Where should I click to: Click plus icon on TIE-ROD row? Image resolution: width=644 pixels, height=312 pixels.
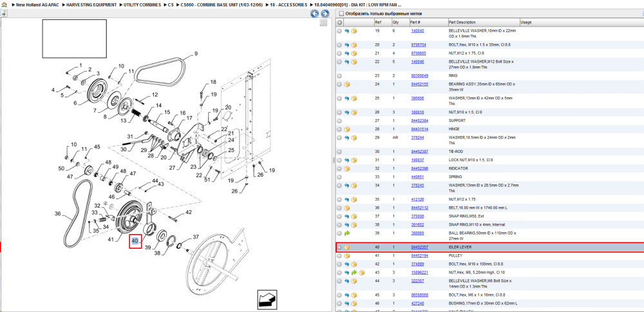tap(339, 151)
